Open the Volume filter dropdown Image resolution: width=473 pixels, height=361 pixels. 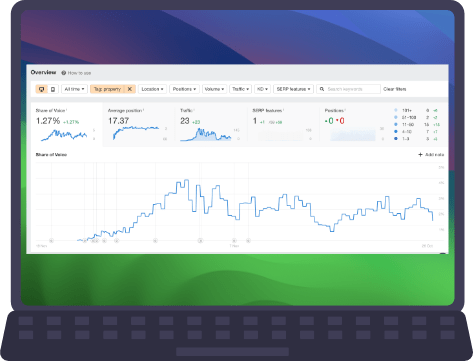(x=214, y=89)
